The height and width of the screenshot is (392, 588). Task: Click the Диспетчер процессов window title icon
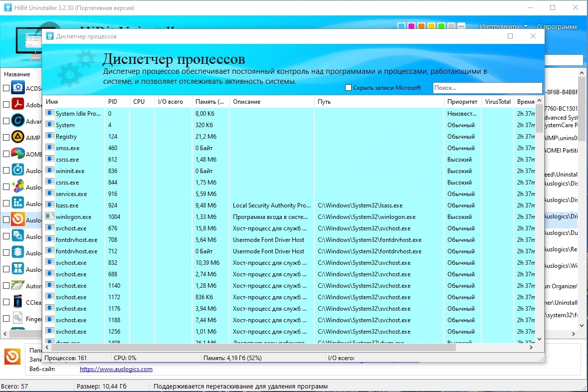[49, 36]
